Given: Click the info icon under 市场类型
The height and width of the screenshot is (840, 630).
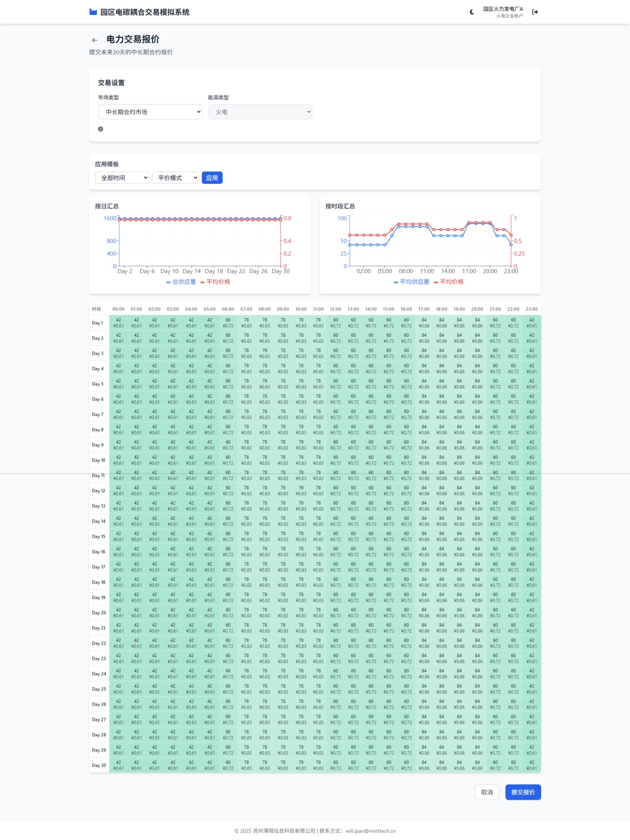Looking at the screenshot, I should tap(101, 129).
